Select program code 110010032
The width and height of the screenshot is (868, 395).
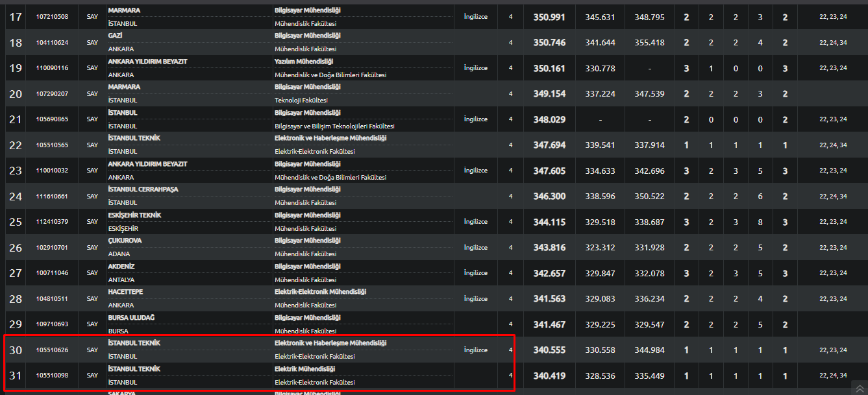[x=53, y=171]
